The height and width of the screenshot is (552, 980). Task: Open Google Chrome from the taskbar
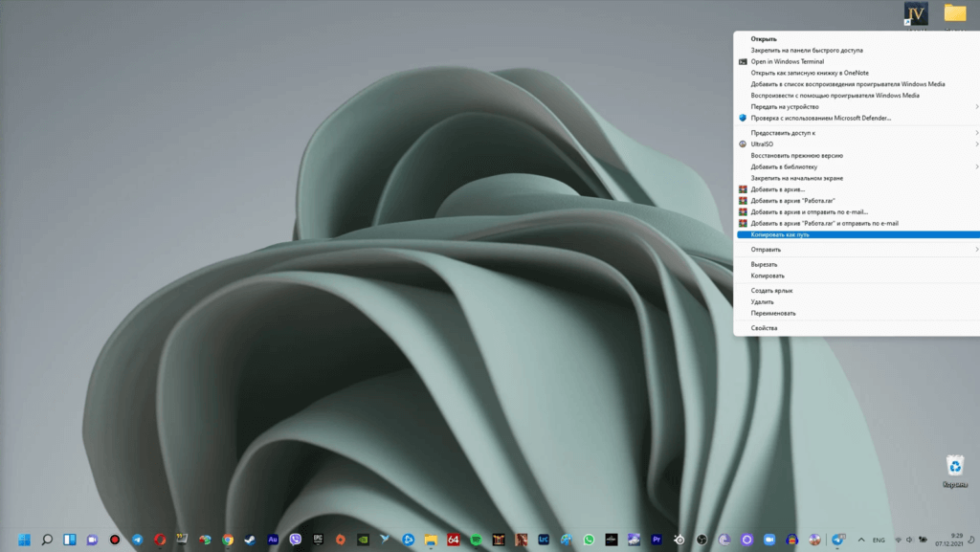pos(228,540)
